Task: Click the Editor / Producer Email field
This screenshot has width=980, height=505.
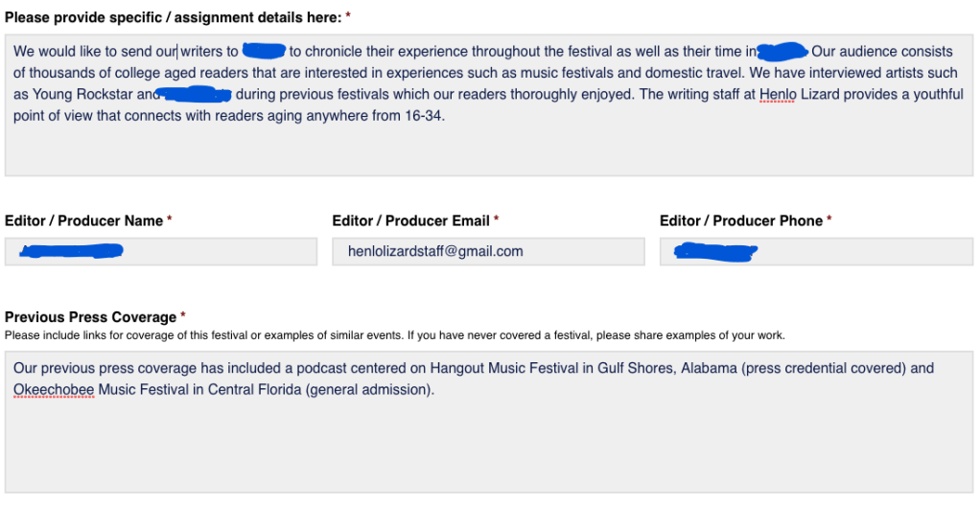Action: point(488,252)
